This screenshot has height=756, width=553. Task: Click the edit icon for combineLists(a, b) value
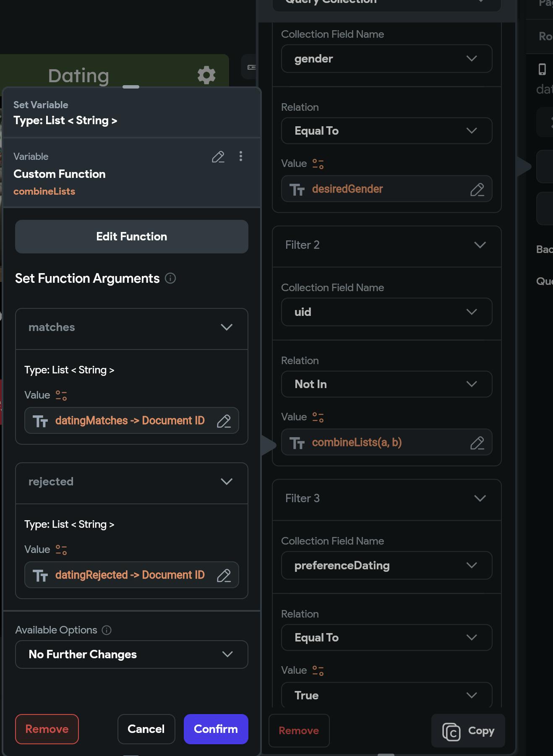(x=477, y=443)
